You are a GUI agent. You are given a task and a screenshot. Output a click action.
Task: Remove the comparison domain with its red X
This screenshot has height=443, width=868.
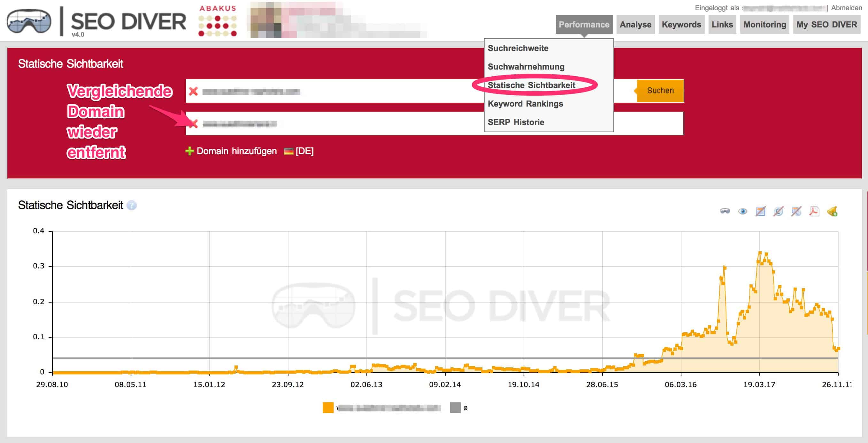click(x=193, y=124)
